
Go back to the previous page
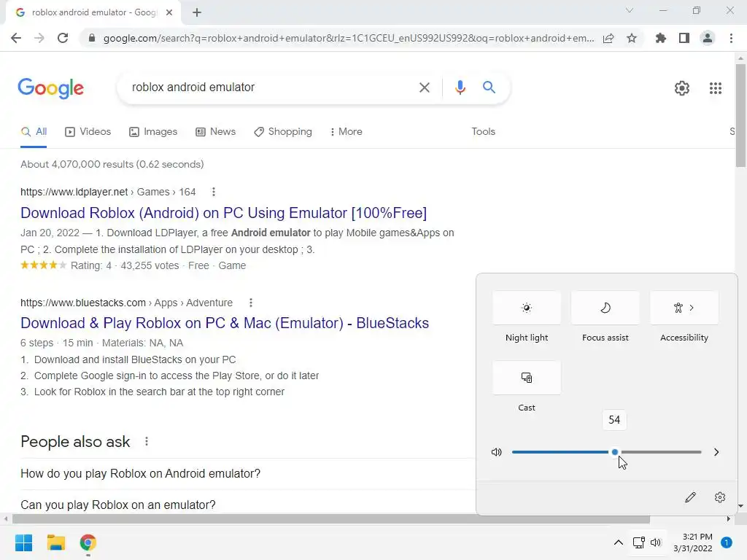(16, 38)
